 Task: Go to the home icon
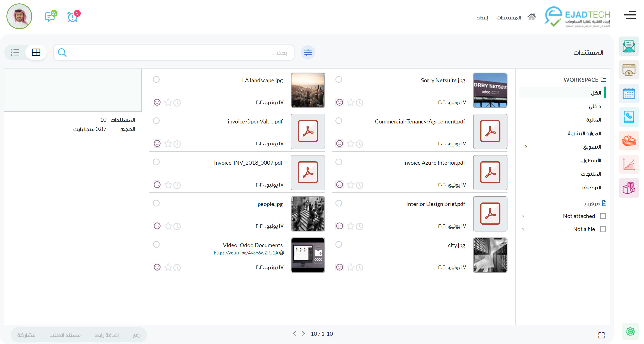tap(531, 17)
